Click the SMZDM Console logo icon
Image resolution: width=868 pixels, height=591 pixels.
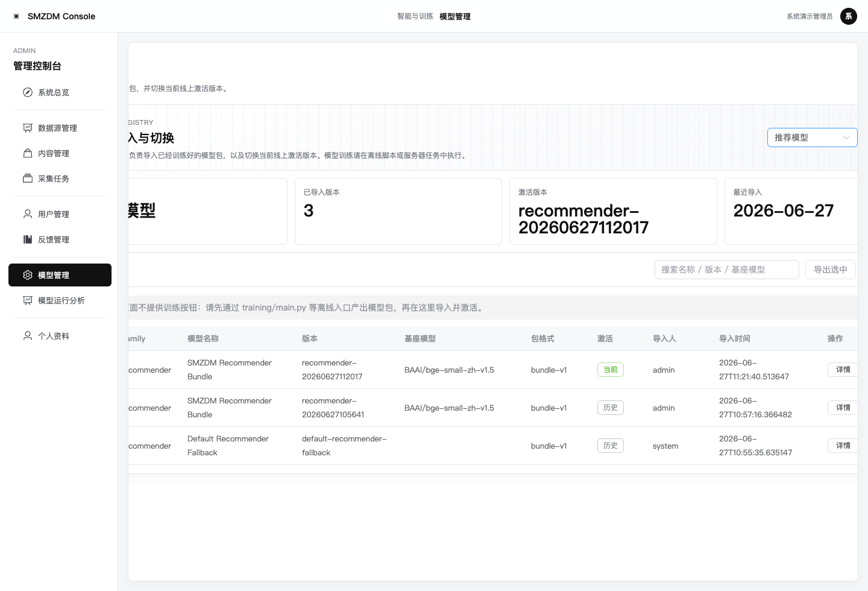(x=16, y=16)
